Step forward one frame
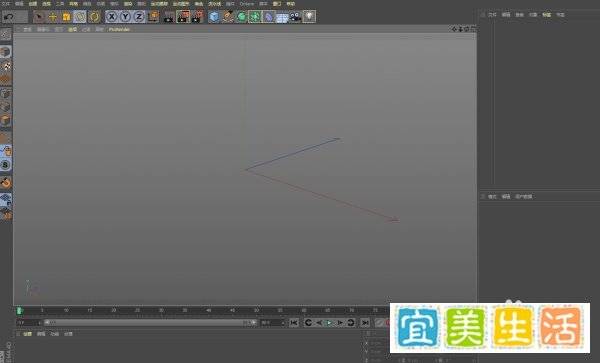Image resolution: width=600 pixels, height=363 pixels. (x=340, y=323)
